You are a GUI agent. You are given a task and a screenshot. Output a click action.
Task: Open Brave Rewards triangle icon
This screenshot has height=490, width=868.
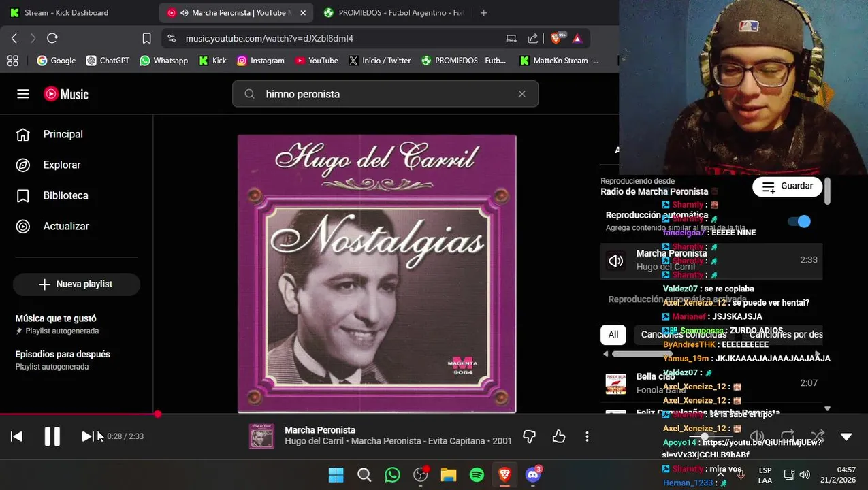pos(577,38)
